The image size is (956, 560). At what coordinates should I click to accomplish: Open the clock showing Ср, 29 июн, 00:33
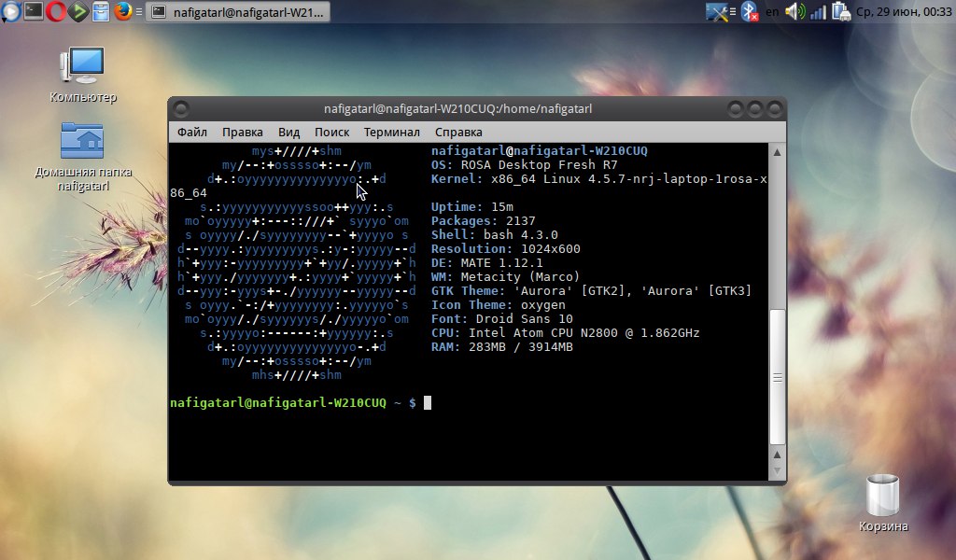click(904, 11)
